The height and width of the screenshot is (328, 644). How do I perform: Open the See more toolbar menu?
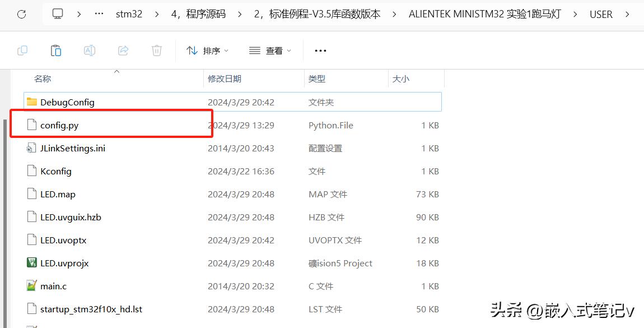[320, 50]
